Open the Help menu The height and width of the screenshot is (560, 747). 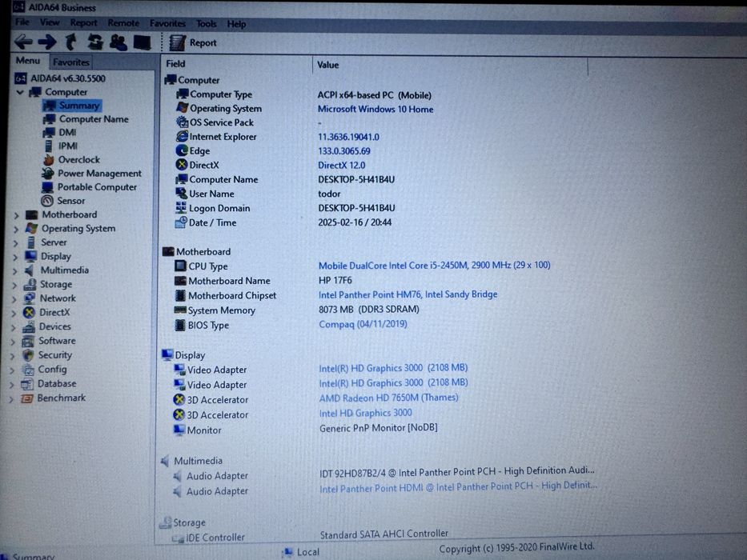click(x=236, y=24)
